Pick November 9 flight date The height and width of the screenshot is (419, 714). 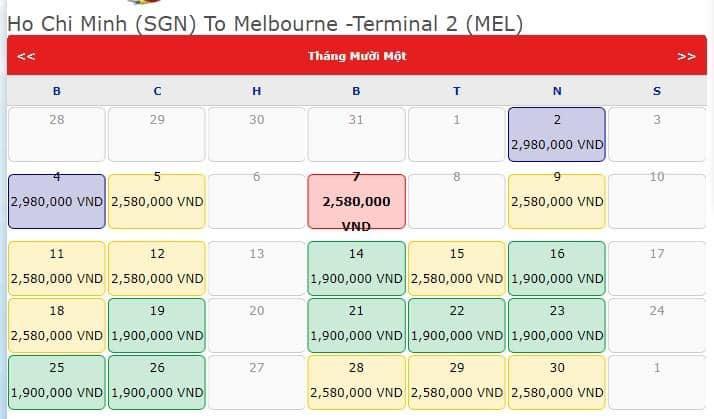(x=557, y=201)
